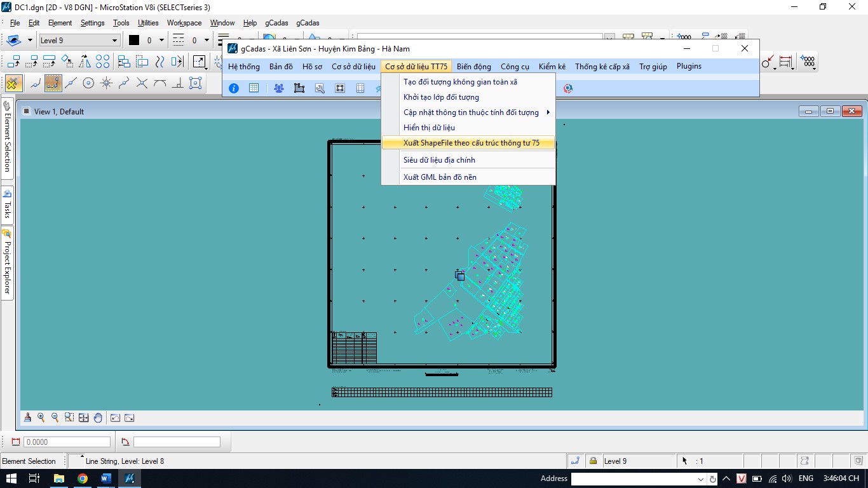Toggle the AccuSnap yellow cross button
This screenshot has width=868, height=488.
click(x=14, y=83)
